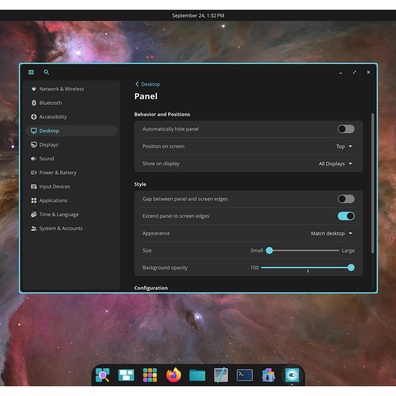Click the opacity value 100
The width and height of the screenshot is (396, 396).
pyautogui.click(x=255, y=268)
